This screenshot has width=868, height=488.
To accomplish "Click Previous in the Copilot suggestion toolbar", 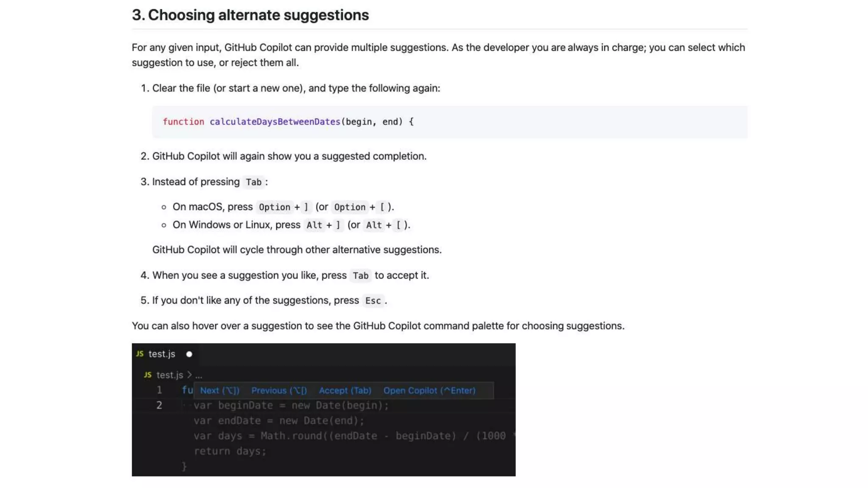I will click(x=279, y=391).
